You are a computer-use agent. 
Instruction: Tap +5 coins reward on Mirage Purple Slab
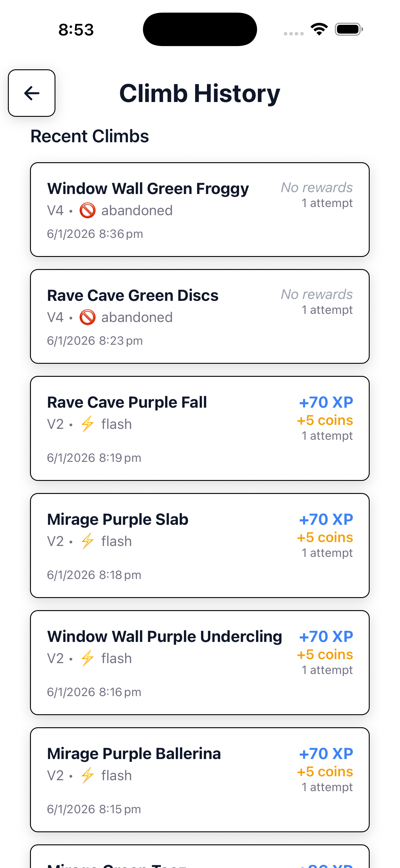coord(325,538)
